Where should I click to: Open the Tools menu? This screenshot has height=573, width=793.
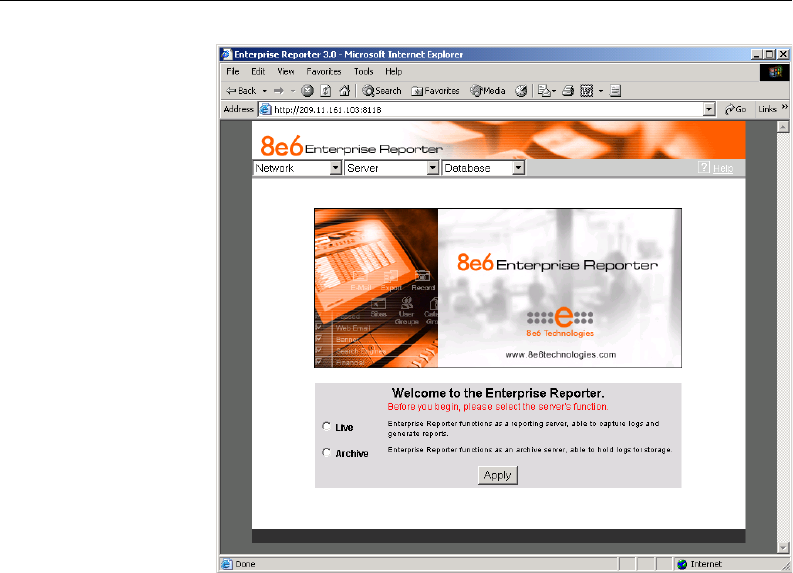pyautogui.click(x=363, y=72)
